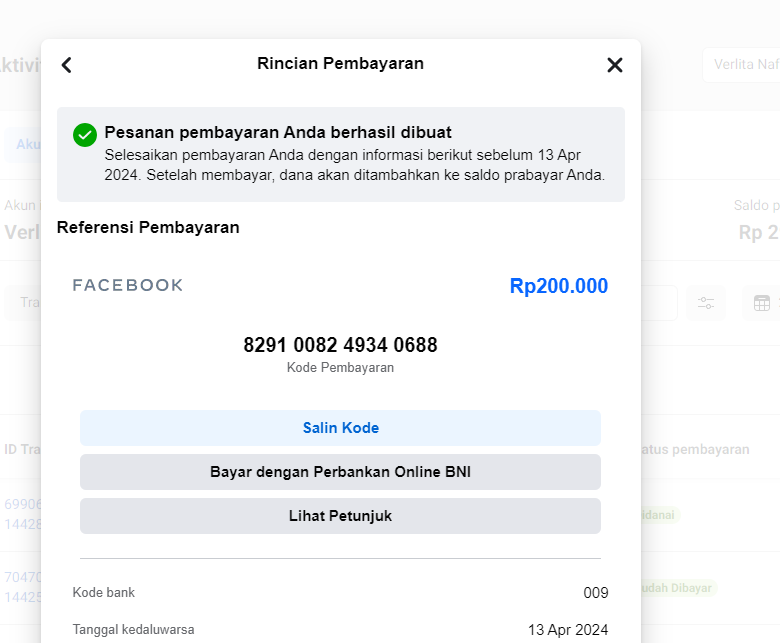Open the filter sliders icon behind dialog
This screenshot has width=780, height=643.
(706, 303)
